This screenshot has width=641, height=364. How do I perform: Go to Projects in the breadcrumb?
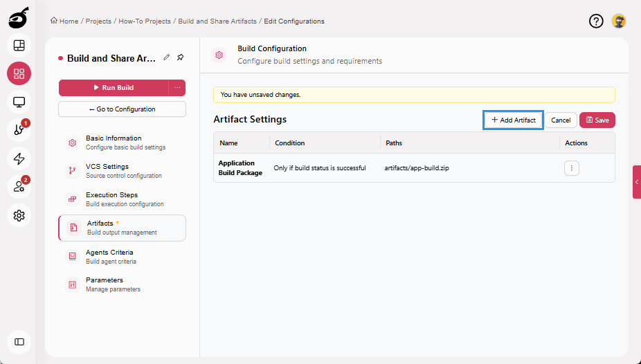coord(98,21)
